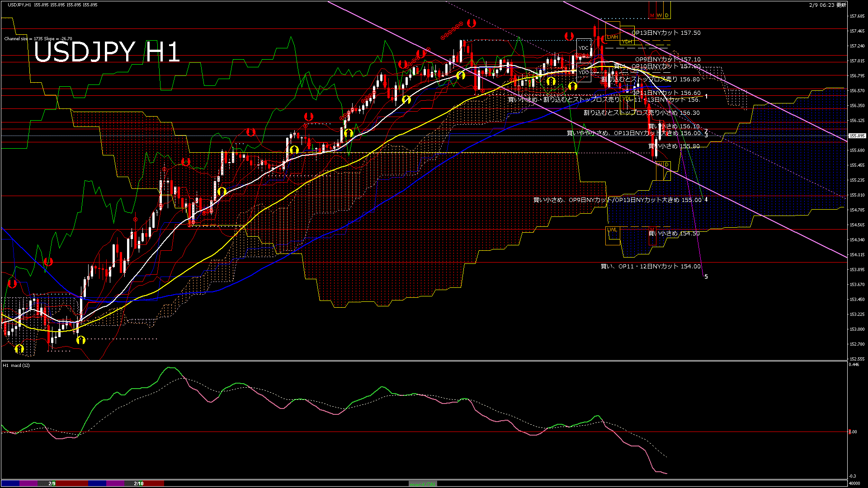The image size is (868, 488).
Task: Select the current price tag 155.895
Action: tap(857, 136)
